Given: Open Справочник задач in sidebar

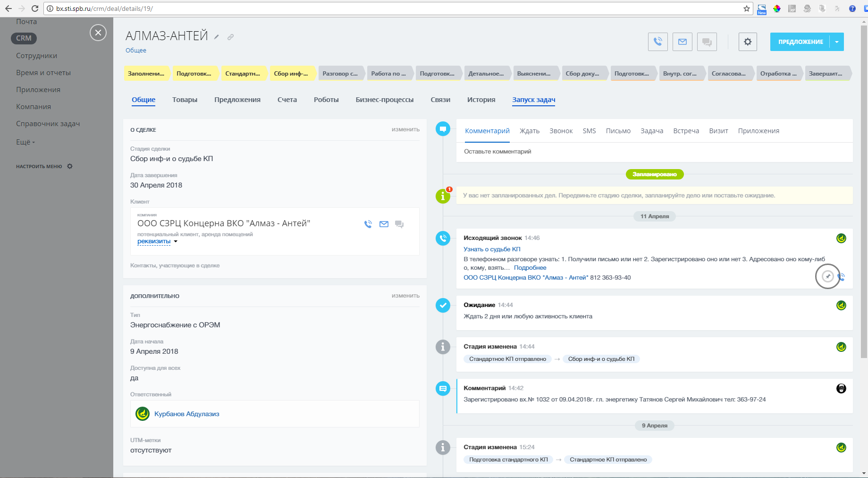Looking at the screenshot, I should click(48, 124).
